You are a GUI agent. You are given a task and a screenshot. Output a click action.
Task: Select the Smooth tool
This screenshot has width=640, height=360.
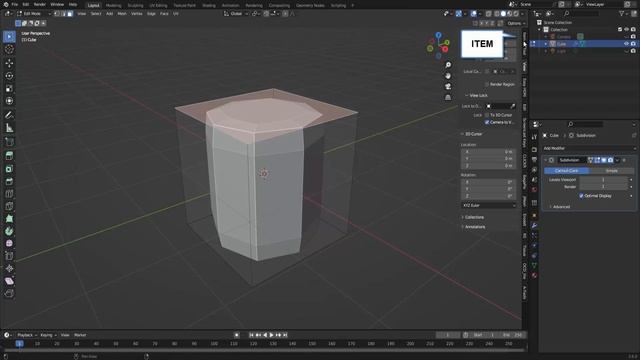9,243
